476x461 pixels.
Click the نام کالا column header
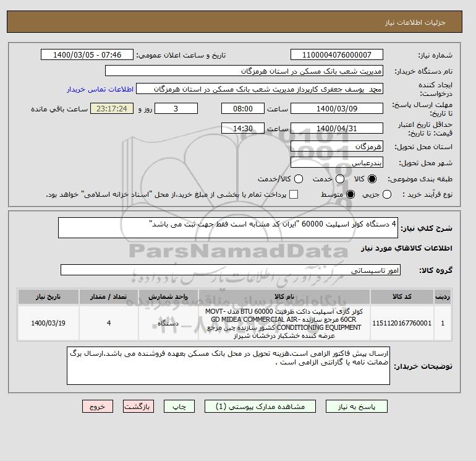coord(284,296)
